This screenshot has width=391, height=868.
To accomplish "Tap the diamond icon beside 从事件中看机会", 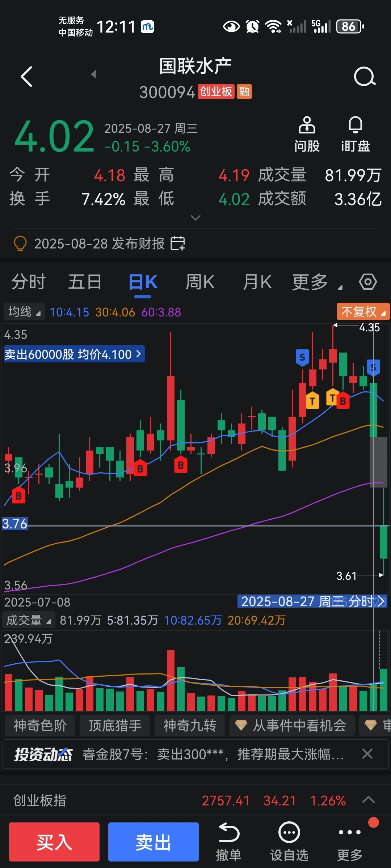I will click(x=241, y=725).
